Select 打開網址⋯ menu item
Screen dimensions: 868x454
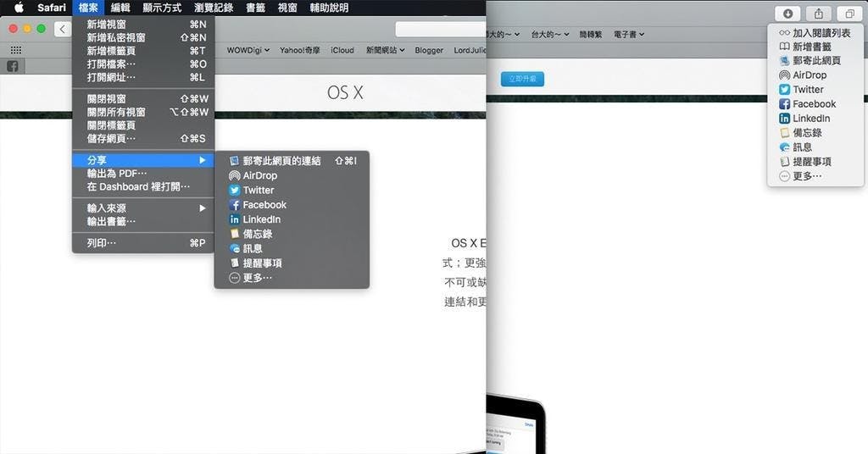(x=143, y=77)
